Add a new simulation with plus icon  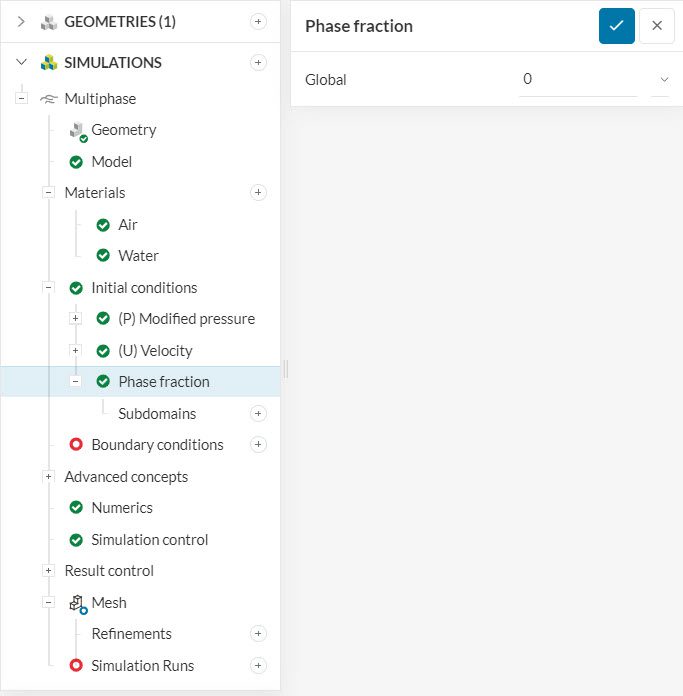[x=258, y=62]
